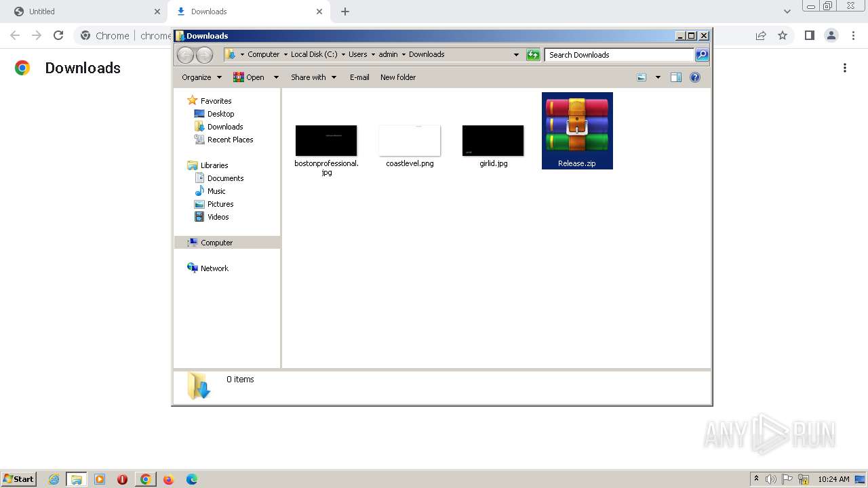Go forward with Explorer Forward arrow
Screen dimensions: 868x488
point(204,55)
